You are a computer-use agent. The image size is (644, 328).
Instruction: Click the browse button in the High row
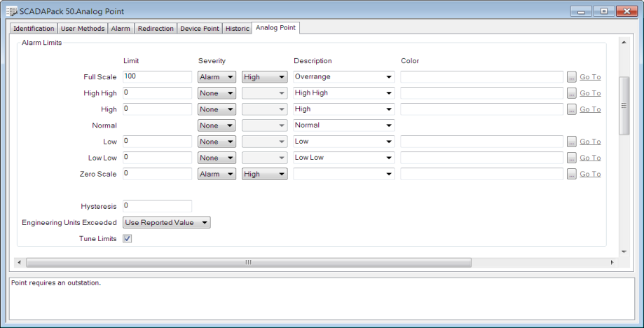click(x=572, y=109)
